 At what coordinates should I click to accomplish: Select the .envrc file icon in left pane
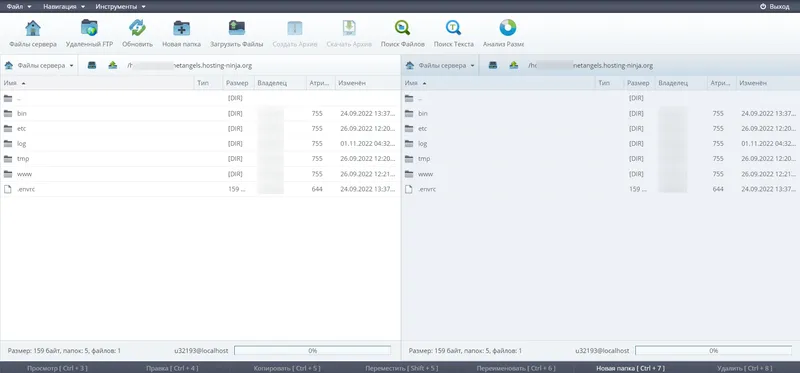tap(8, 189)
